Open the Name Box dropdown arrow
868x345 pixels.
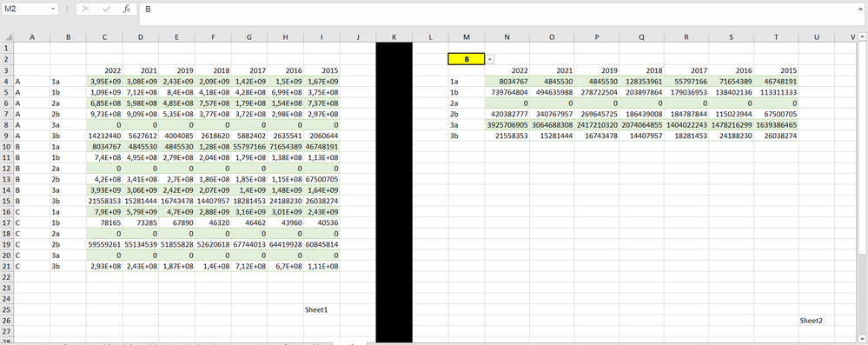pos(53,10)
